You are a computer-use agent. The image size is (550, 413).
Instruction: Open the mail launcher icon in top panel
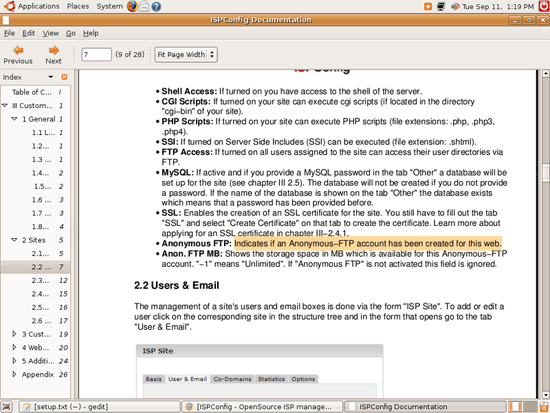pyautogui.click(x=144, y=6)
